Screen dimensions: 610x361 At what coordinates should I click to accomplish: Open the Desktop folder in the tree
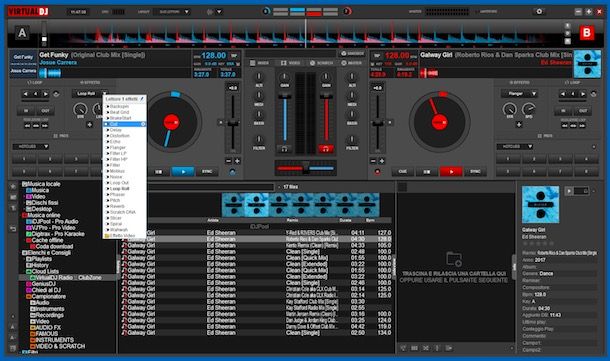click(x=41, y=209)
